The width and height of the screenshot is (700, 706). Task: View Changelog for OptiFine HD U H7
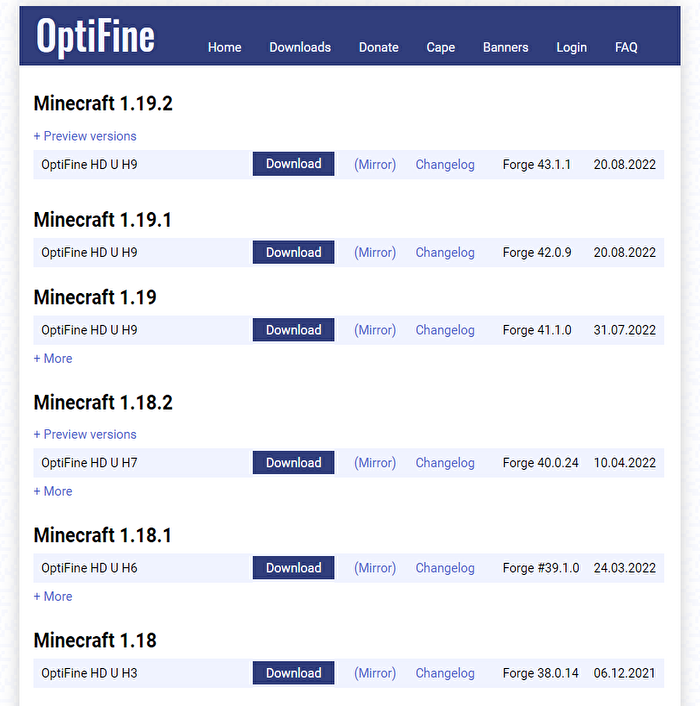[x=445, y=462]
